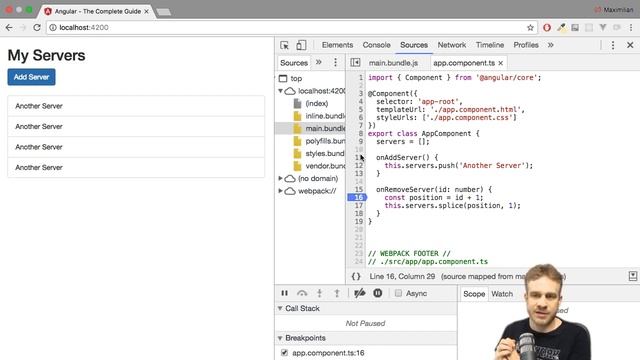640x360 pixels.
Task: Open the Opera extension icon
Action: [x=547, y=27]
